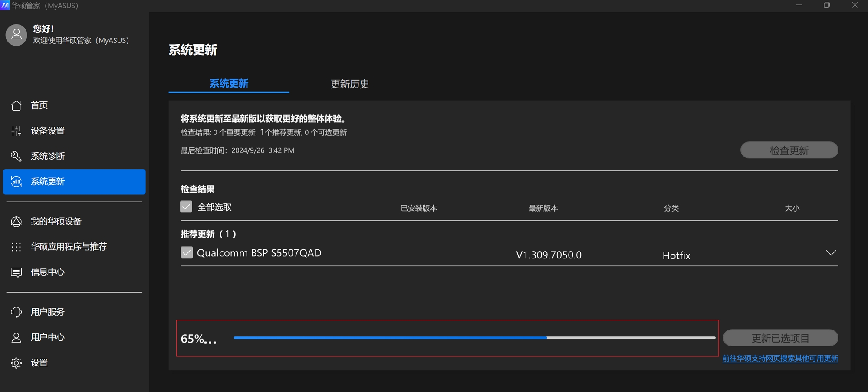Click the 更新已选项目 button
This screenshot has width=868, height=392.
pos(780,338)
